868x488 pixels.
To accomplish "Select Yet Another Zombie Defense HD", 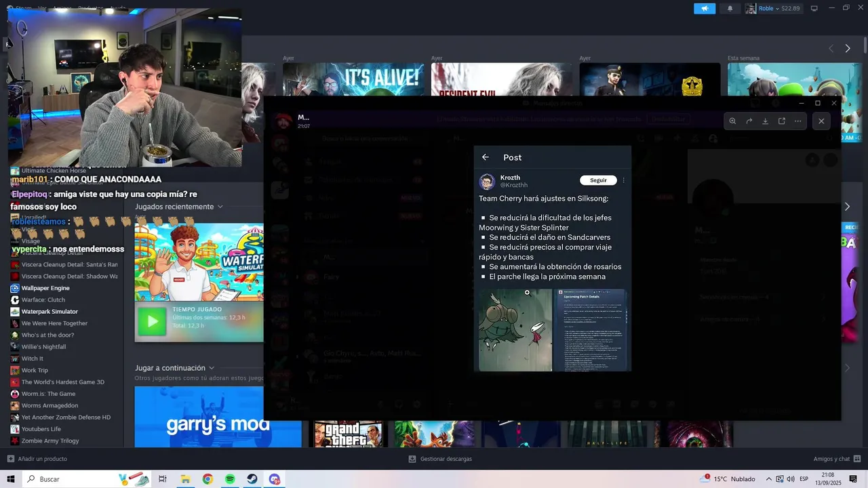I will 66,418.
